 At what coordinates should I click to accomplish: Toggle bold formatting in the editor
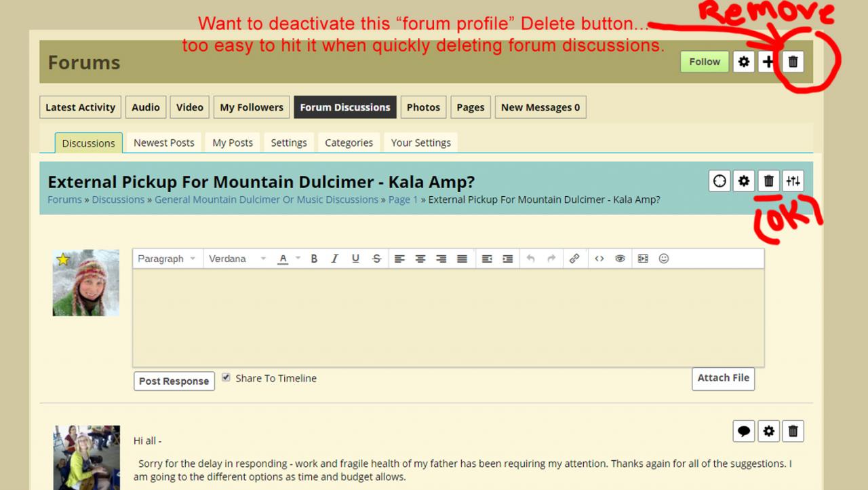314,259
